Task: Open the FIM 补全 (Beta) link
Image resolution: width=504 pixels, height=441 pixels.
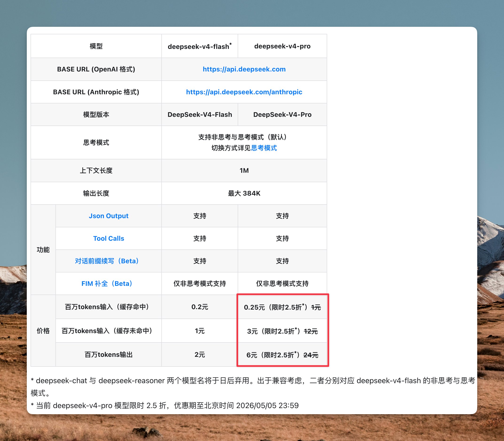Action: click(x=107, y=283)
